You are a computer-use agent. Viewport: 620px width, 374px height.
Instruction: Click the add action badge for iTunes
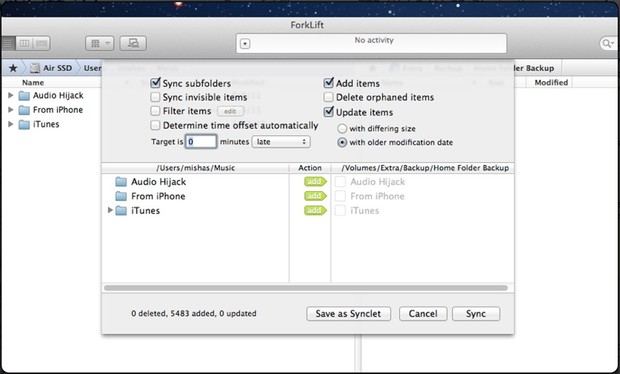(x=315, y=210)
